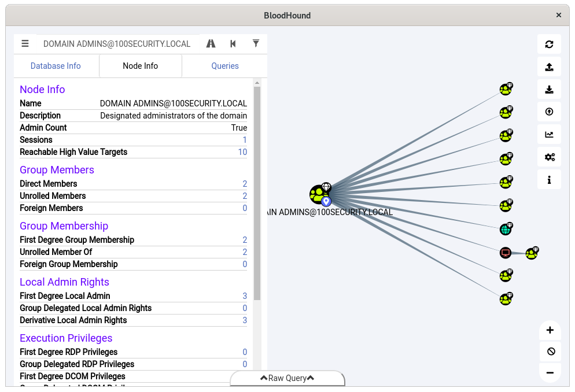
Task: Select the teal domain globe node
Action: pyautogui.click(x=506, y=229)
